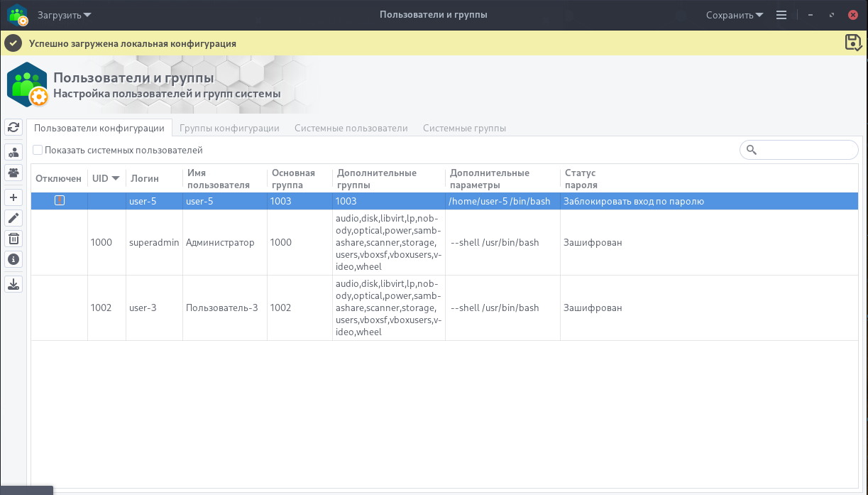Click the download icon in sidebar

(x=13, y=284)
